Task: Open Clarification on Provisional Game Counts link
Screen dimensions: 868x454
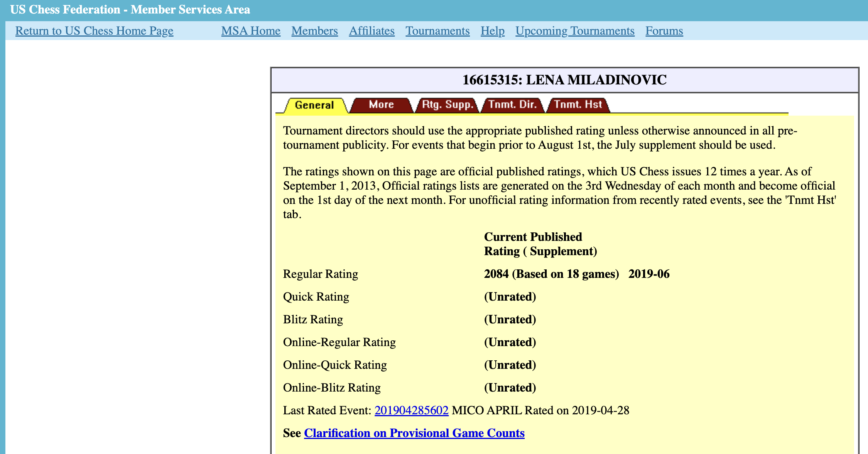Action: [x=414, y=433]
